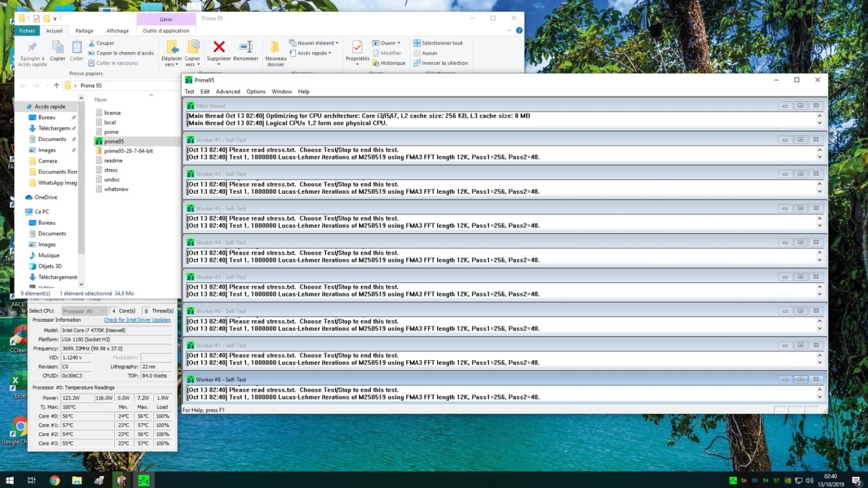Select the undoc file in Explorer
The image size is (868, 488).
pyautogui.click(x=107, y=180)
